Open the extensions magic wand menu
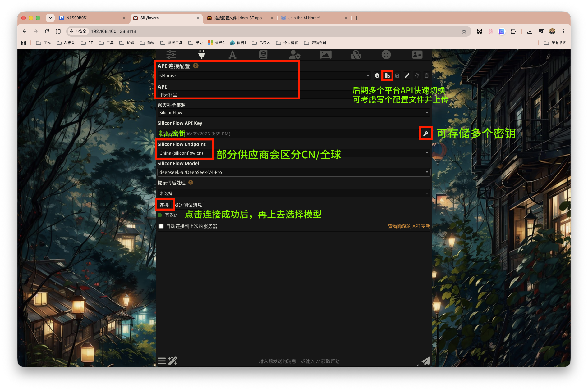This screenshot has width=588, height=390. click(172, 361)
